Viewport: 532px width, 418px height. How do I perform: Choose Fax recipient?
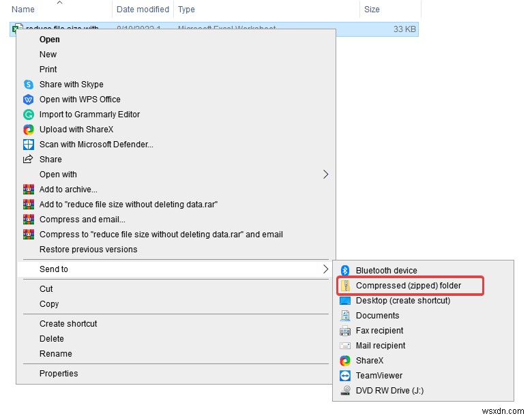pos(423,331)
